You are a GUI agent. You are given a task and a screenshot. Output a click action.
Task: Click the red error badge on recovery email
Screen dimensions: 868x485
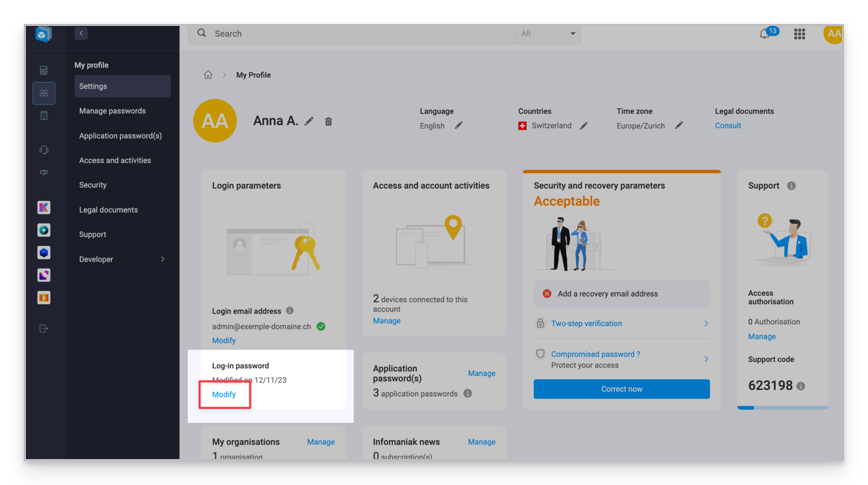(547, 294)
